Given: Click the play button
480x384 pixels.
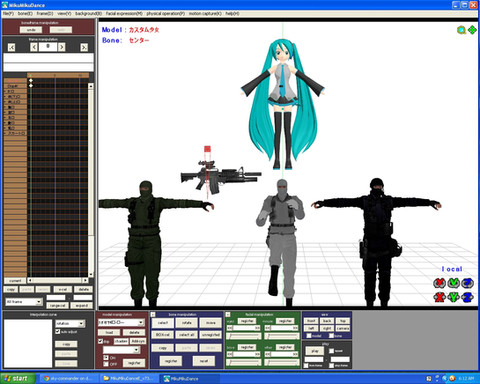Looking at the screenshot, I should [x=315, y=351].
